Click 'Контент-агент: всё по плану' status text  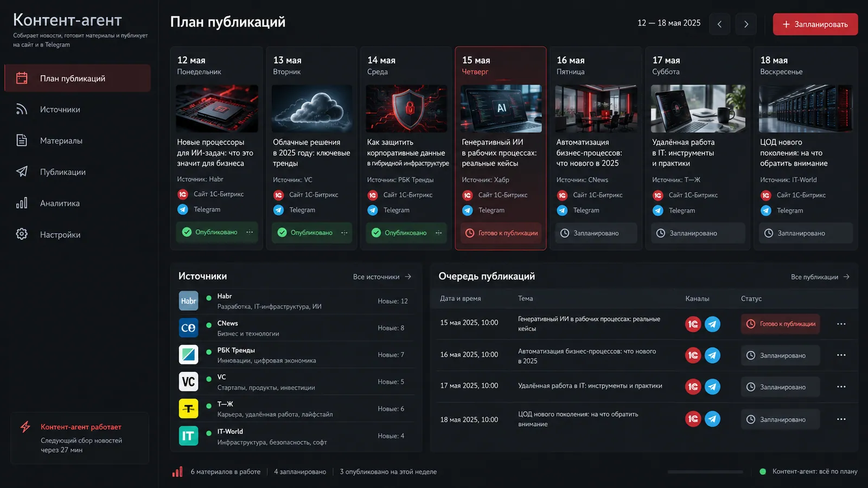815,472
